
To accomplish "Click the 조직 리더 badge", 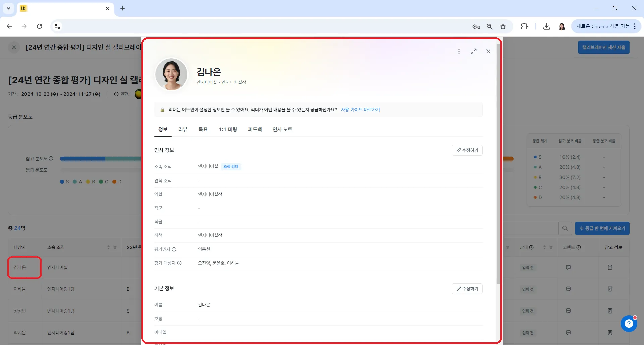I will [x=231, y=167].
